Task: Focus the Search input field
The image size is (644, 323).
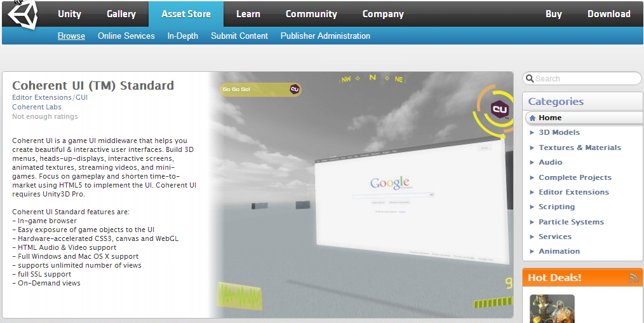Action: coord(586,79)
